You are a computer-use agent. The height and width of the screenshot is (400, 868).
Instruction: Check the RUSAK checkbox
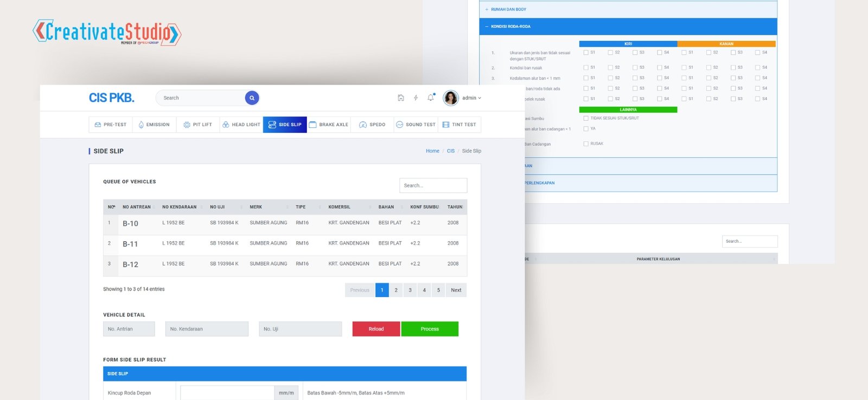point(586,144)
